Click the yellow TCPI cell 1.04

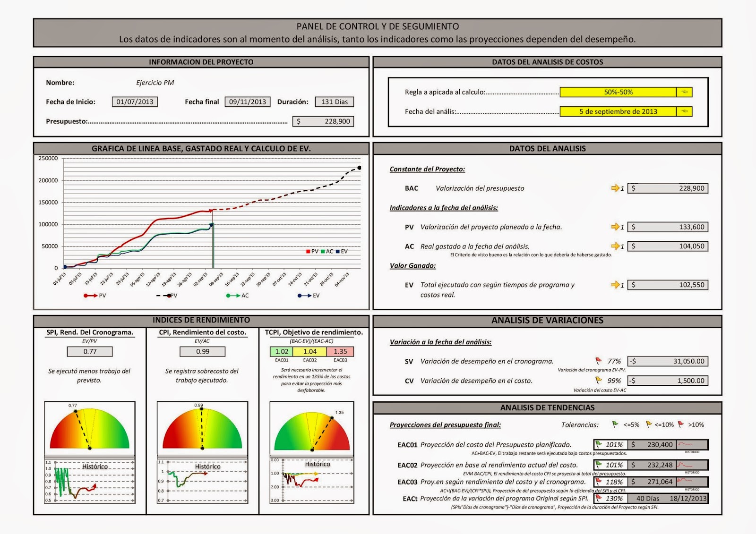pos(310,351)
